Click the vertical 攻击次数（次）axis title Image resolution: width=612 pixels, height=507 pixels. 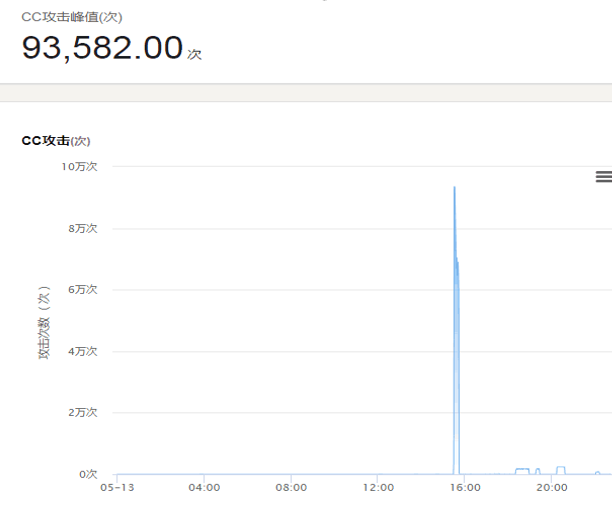(x=44, y=323)
